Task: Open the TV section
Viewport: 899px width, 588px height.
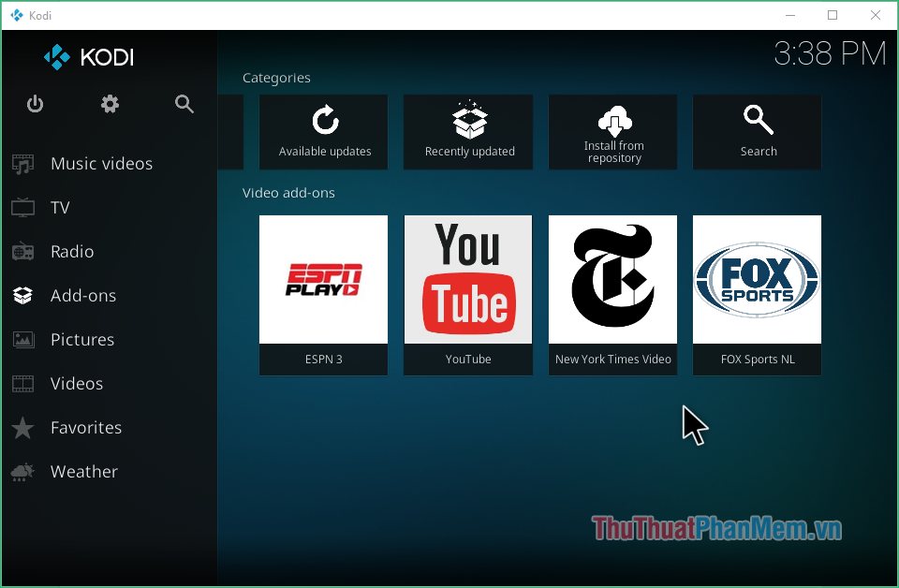Action: coord(61,207)
